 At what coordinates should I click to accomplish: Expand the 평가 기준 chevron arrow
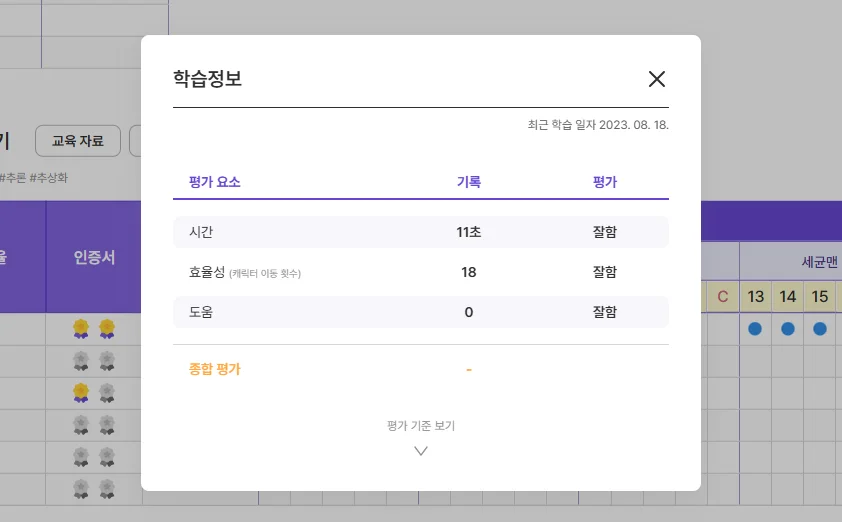[421, 451]
